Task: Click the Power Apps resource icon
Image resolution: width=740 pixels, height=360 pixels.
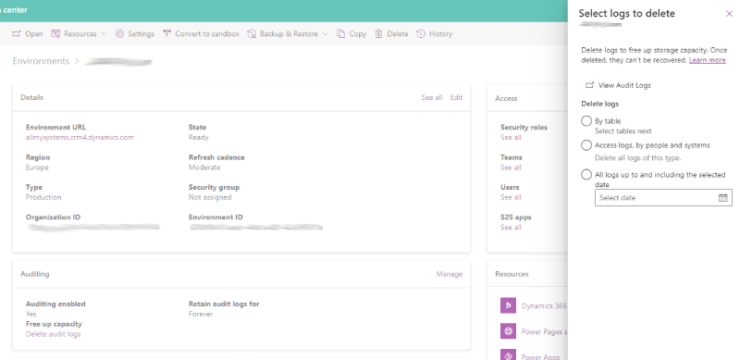Action: pyautogui.click(x=508, y=355)
